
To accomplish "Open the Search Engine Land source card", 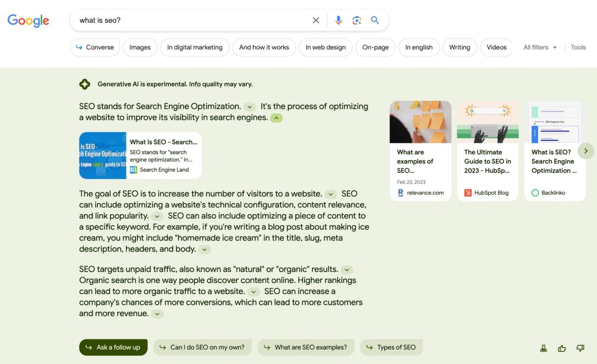I will pos(140,156).
